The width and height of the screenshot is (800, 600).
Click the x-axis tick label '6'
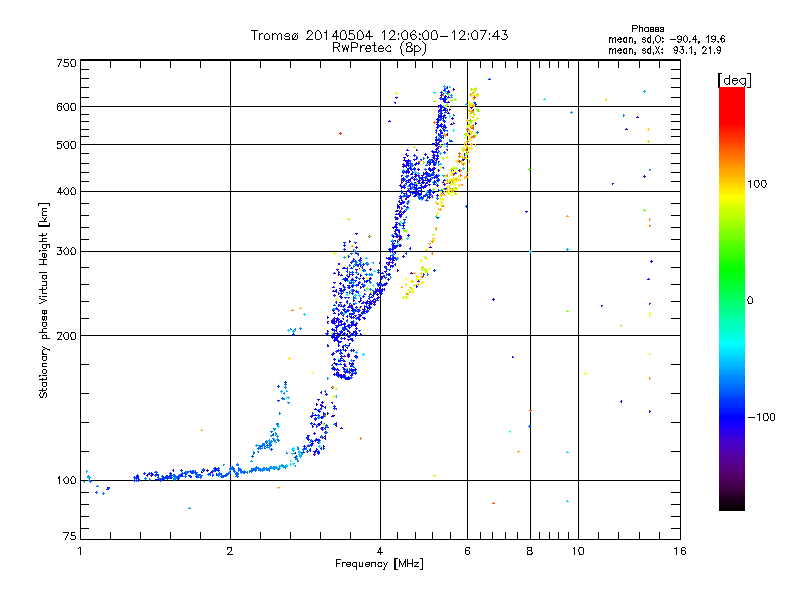tap(467, 551)
